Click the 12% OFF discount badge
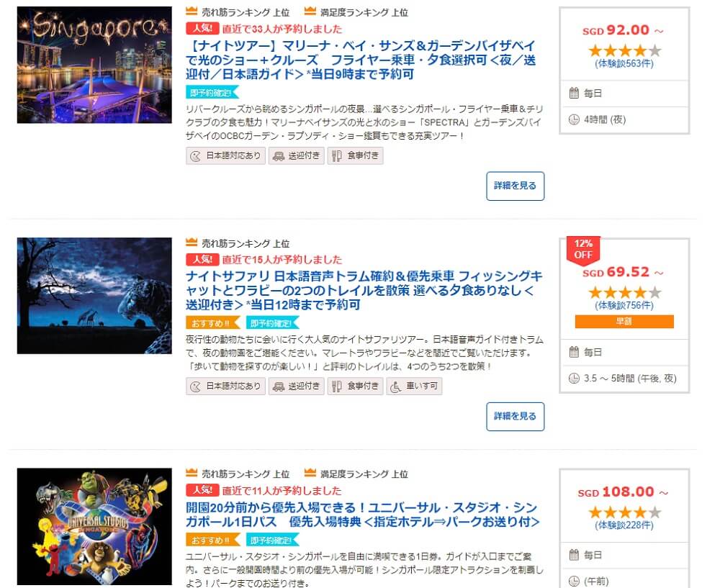Viewport: 720px width, 588px height. [x=583, y=249]
